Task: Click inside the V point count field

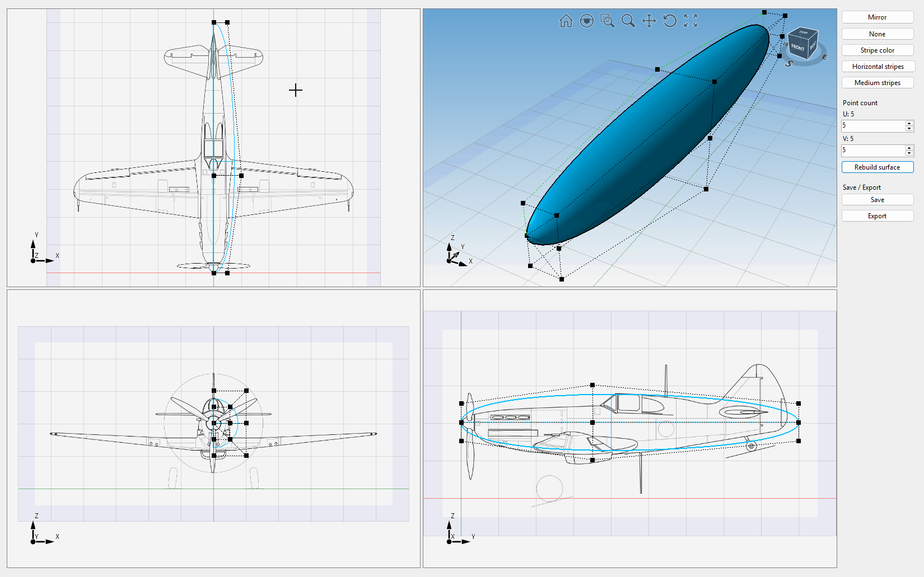Action: point(872,151)
